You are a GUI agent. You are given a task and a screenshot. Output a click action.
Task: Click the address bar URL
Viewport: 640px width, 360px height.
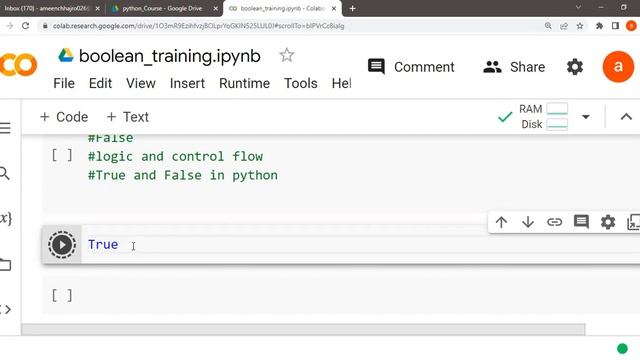(x=198, y=26)
